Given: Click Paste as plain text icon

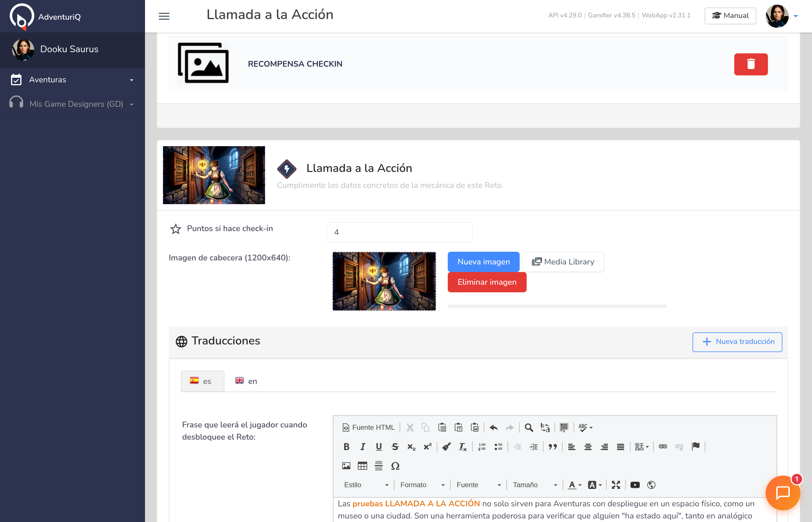Looking at the screenshot, I should coord(458,427).
